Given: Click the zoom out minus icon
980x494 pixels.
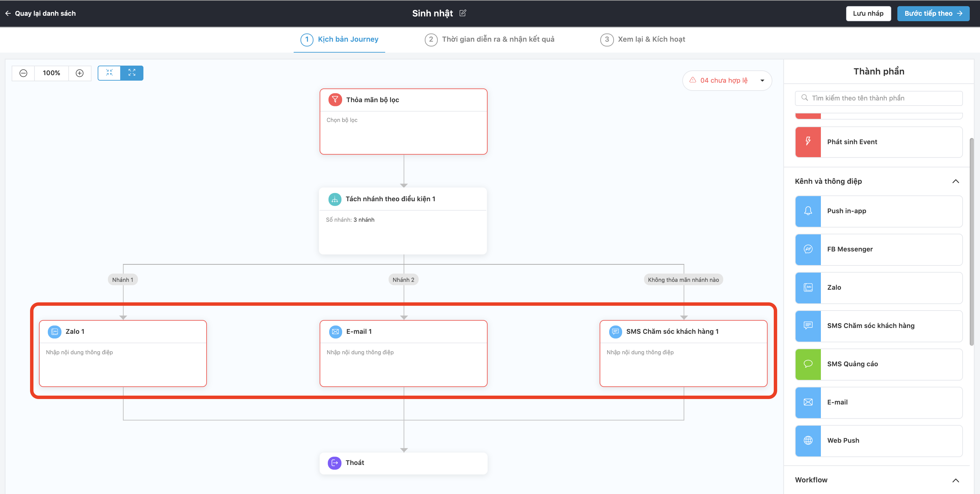Looking at the screenshot, I should pyautogui.click(x=23, y=73).
